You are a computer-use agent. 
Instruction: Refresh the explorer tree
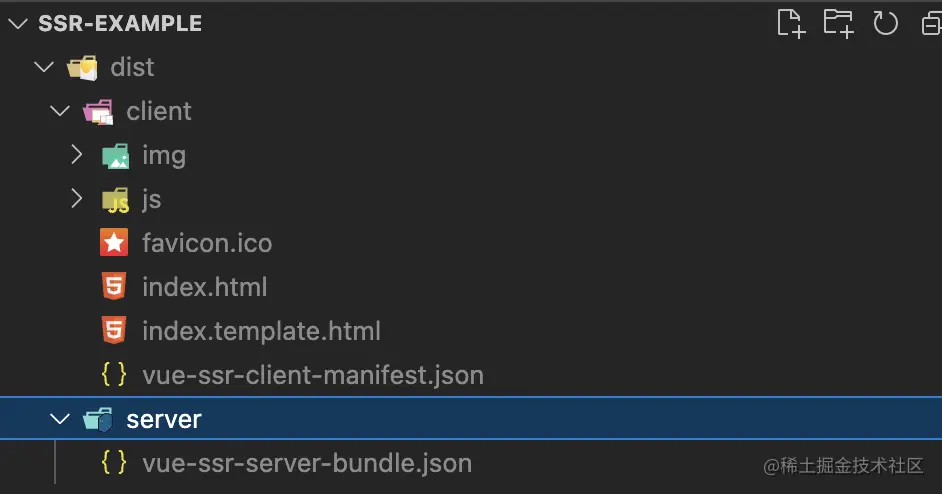[885, 23]
